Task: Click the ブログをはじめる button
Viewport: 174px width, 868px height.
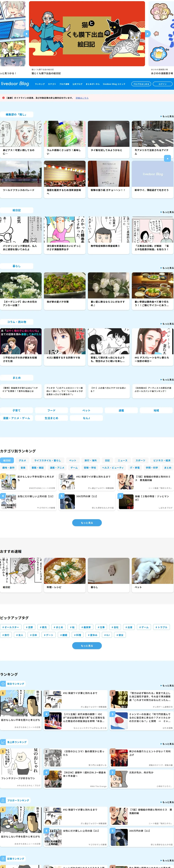Action: coord(141,84)
